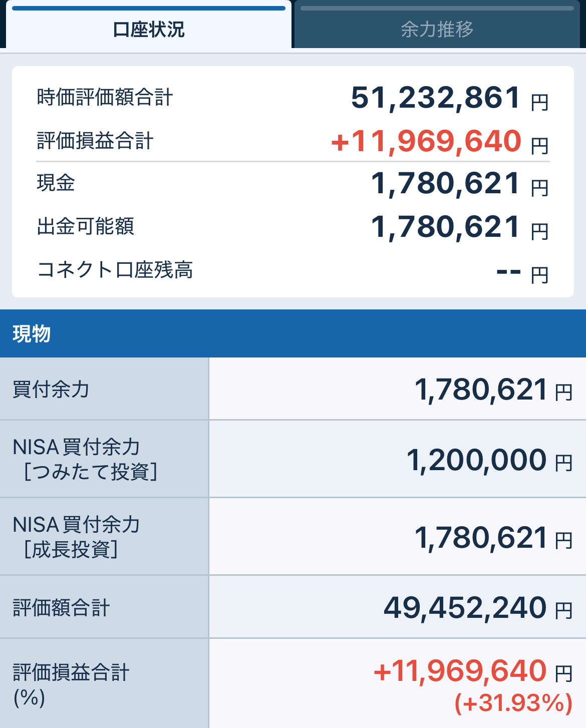Click the 評価額合計 row label
This screenshot has width=586, height=728.
click(61, 608)
